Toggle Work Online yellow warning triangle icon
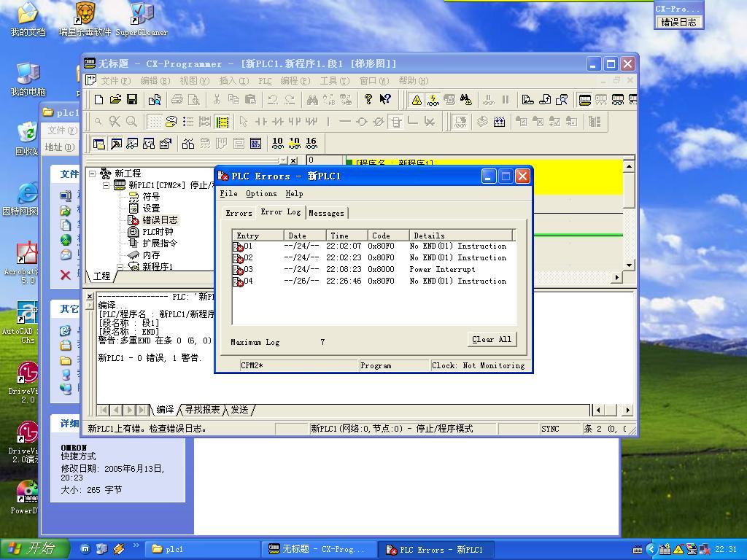 click(x=417, y=99)
